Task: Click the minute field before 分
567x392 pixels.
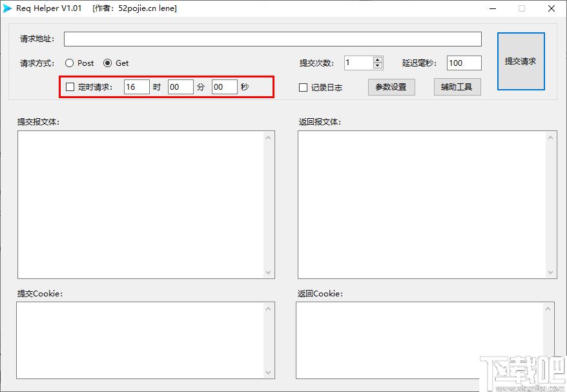Action: 181,87
